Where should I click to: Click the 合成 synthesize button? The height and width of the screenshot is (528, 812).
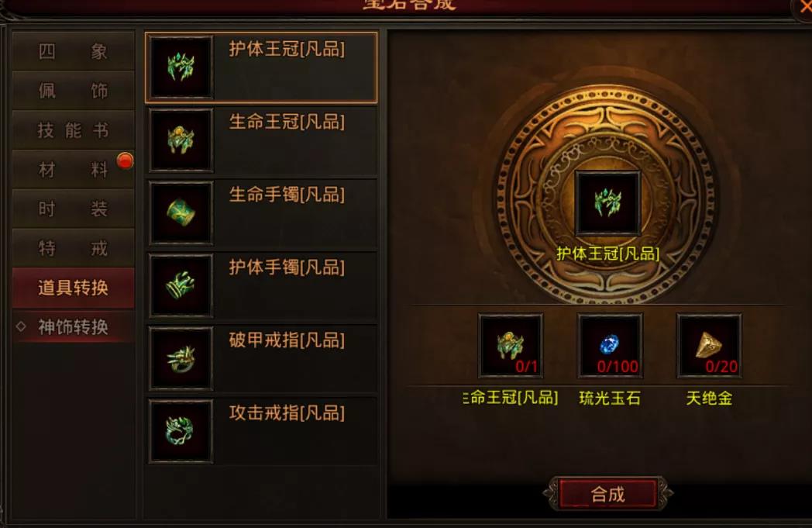coord(608,494)
